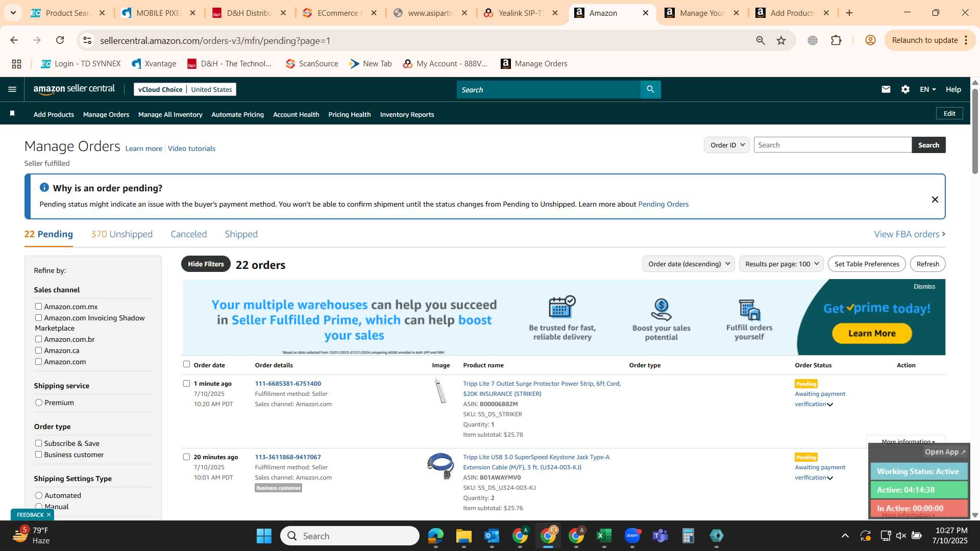Close the 'Why is an order pending' banner
The image size is (980, 551).
point(935,199)
